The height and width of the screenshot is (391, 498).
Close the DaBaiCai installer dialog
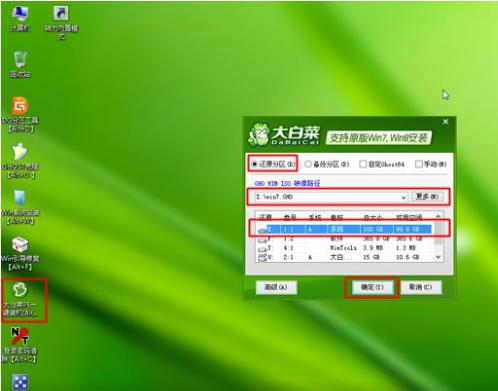pyautogui.click(x=445, y=122)
